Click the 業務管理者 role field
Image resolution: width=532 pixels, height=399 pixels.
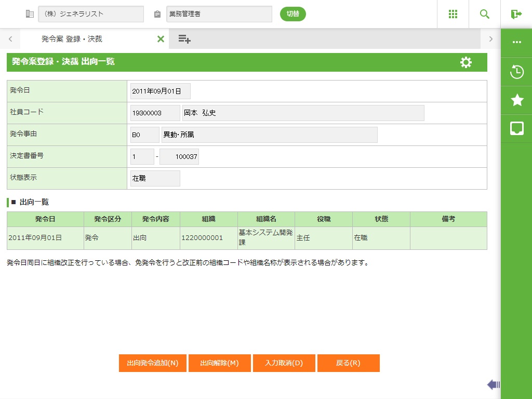pyautogui.click(x=219, y=14)
